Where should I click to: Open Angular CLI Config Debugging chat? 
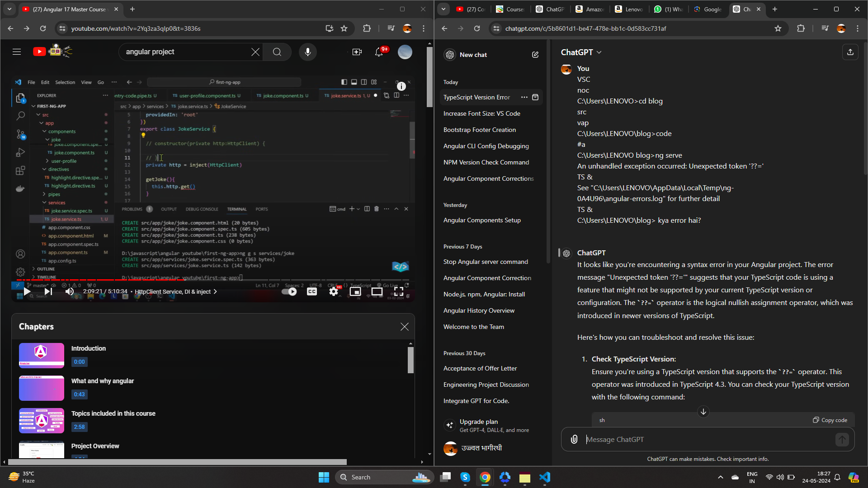486,146
